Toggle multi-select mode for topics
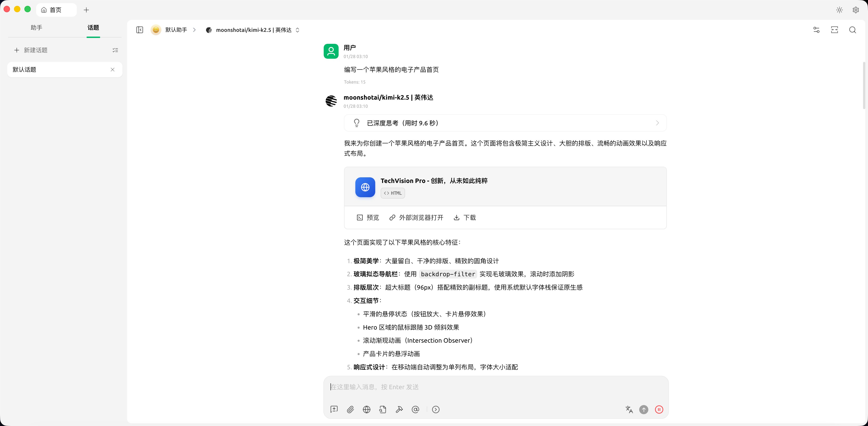Image resolution: width=868 pixels, height=426 pixels. coord(115,50)
